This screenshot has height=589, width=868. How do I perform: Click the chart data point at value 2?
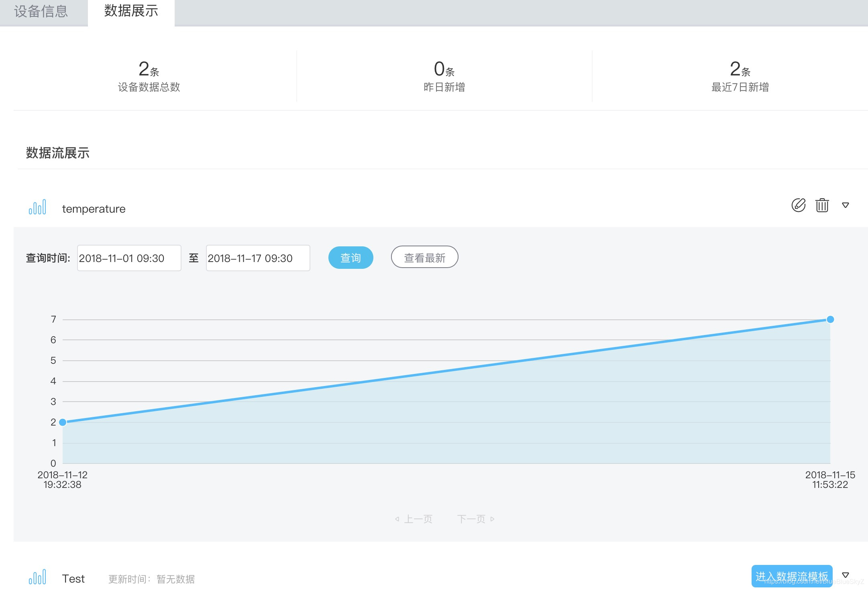click(63, 422)
